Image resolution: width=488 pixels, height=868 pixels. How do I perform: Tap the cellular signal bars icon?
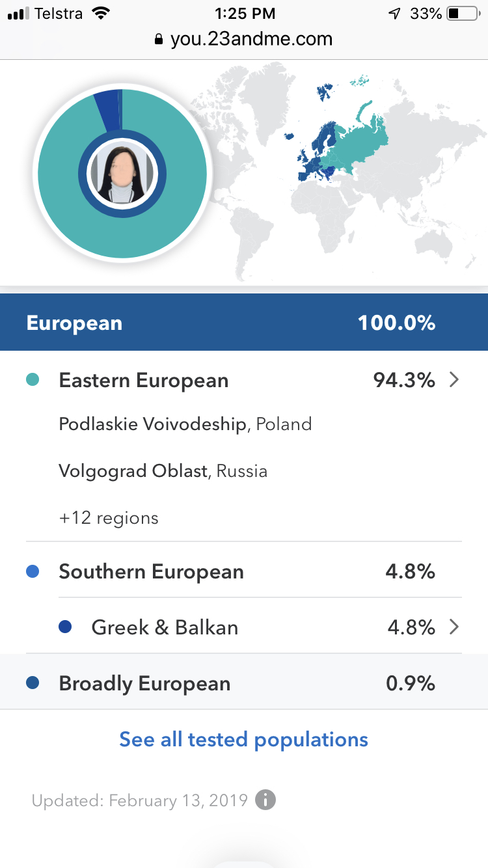pyautogui.click(x=19, y=14)
